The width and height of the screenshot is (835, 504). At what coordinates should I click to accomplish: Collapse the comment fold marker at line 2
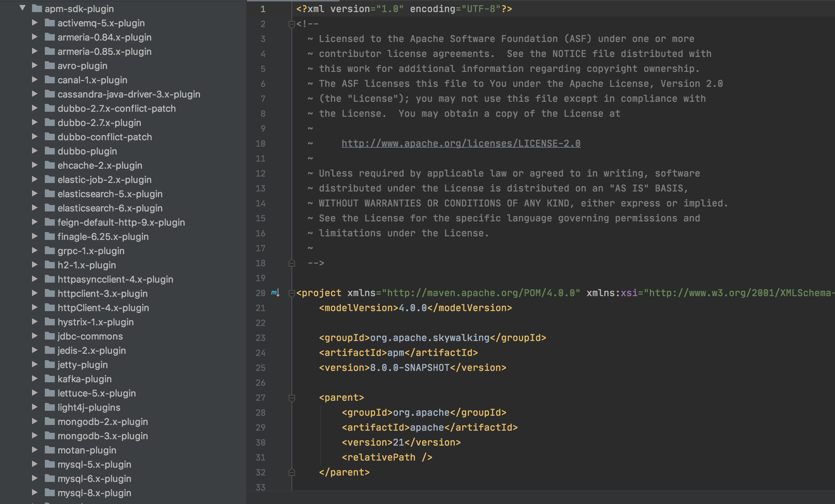[292, 24]
